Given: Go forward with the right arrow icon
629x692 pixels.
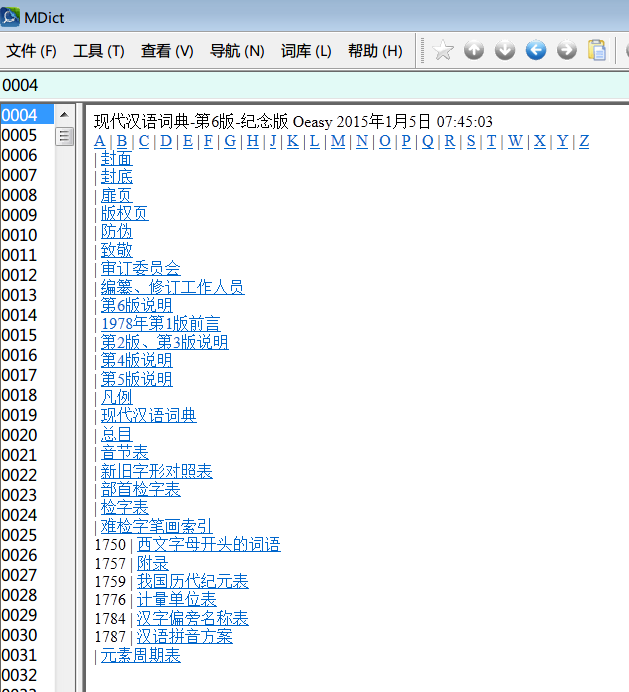Looking at the screenshot, I should point(567,50).
